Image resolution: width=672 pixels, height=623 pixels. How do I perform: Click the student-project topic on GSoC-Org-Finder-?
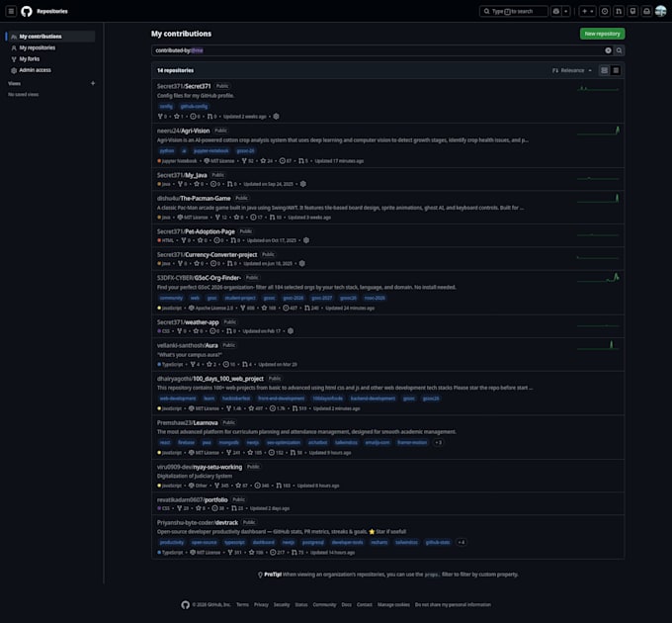pos(240,298)
